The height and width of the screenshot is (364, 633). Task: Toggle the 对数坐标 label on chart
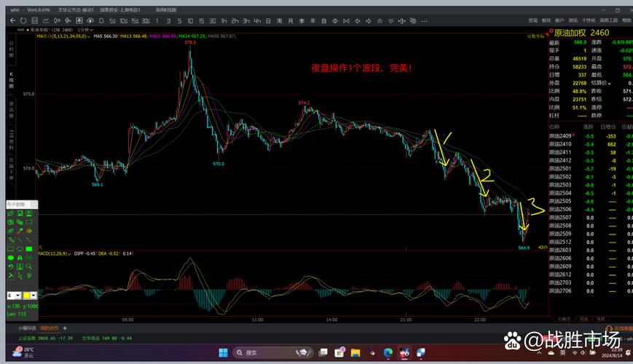[x=535, y=36]
